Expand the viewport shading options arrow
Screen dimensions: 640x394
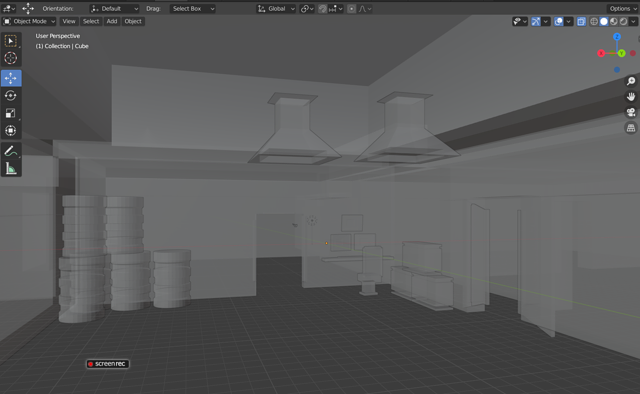(x=633, y=21)
